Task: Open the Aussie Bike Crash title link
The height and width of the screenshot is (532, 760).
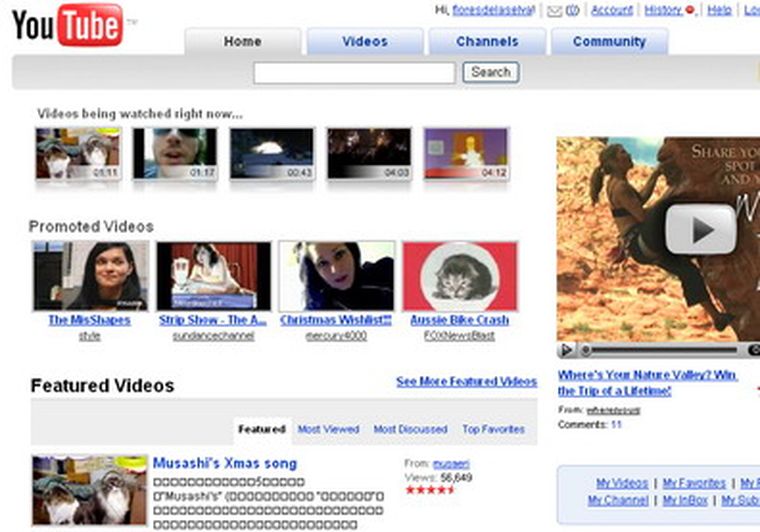Action: (459, 320)
